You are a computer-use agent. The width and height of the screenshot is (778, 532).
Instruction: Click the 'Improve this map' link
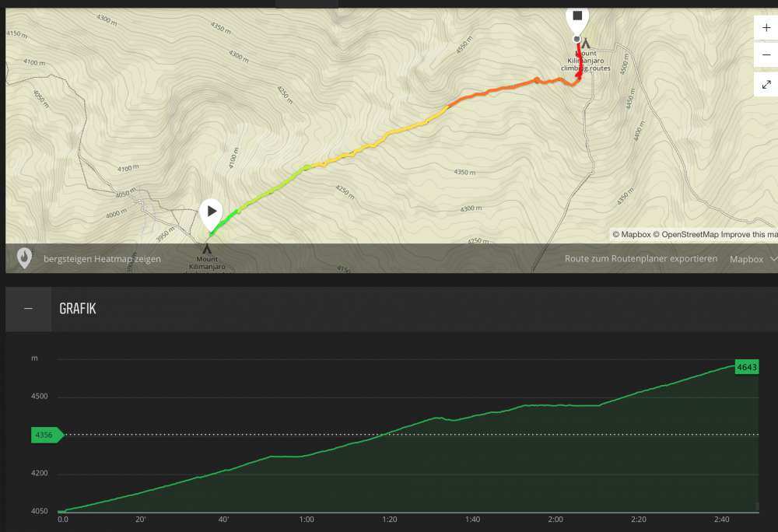[748, 234]
